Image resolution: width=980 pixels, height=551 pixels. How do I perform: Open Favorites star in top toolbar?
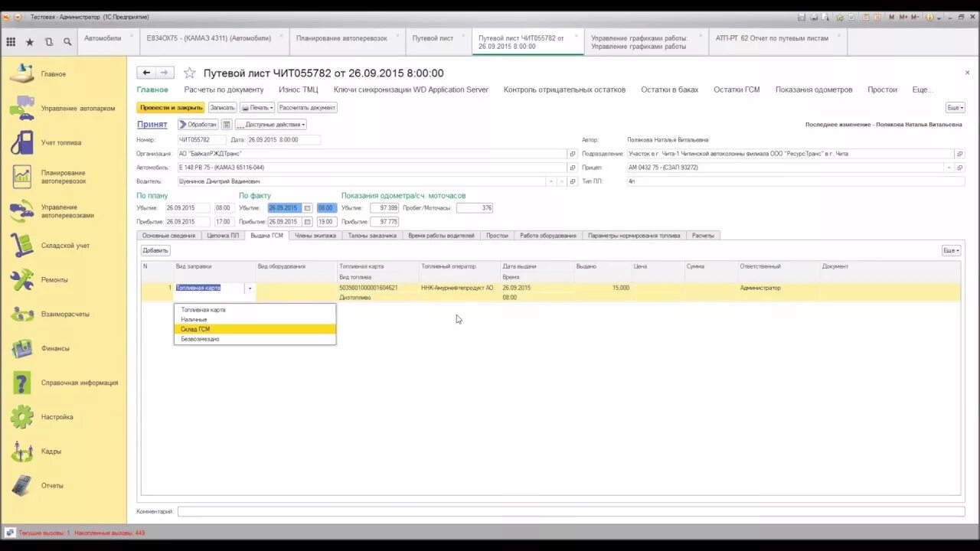(x=30, y=42)
